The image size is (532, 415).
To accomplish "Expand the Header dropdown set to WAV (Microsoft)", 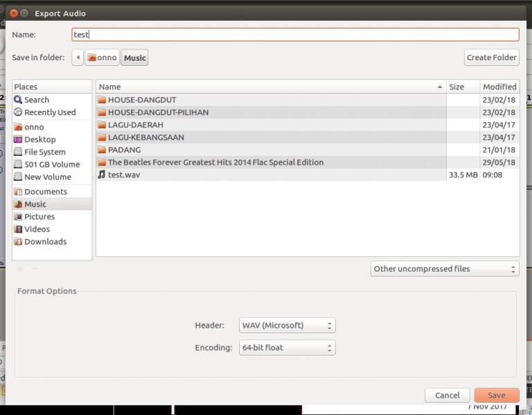I will click(x=287, y=325).
